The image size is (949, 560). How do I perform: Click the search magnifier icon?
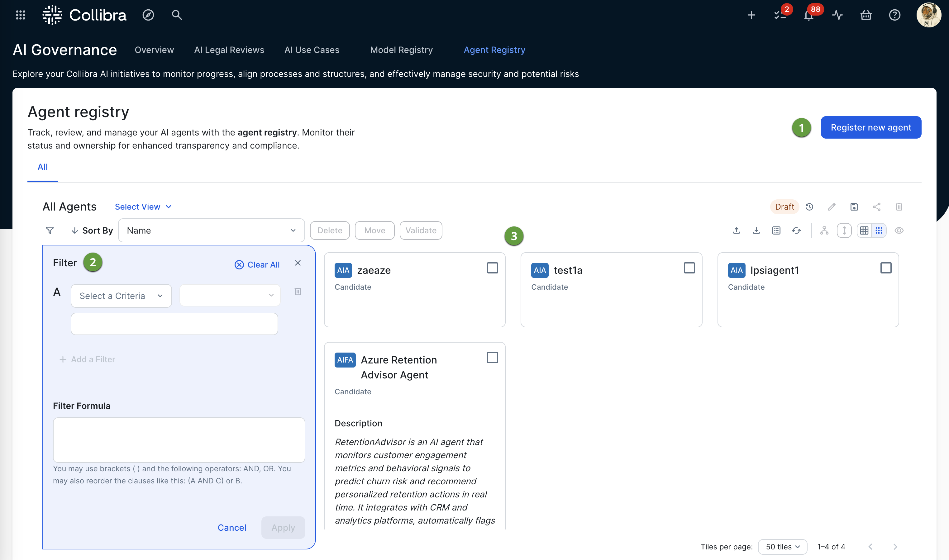point(177,15)
